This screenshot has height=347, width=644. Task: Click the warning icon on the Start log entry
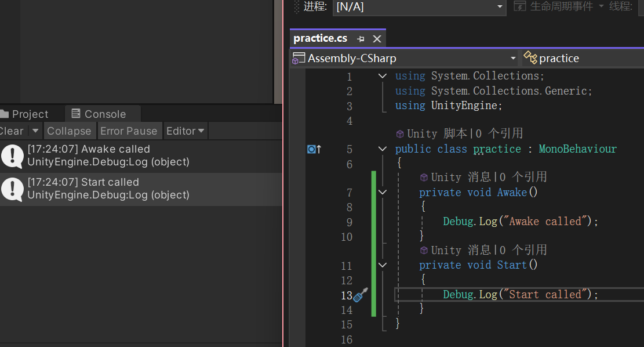[x=12, y=189]
